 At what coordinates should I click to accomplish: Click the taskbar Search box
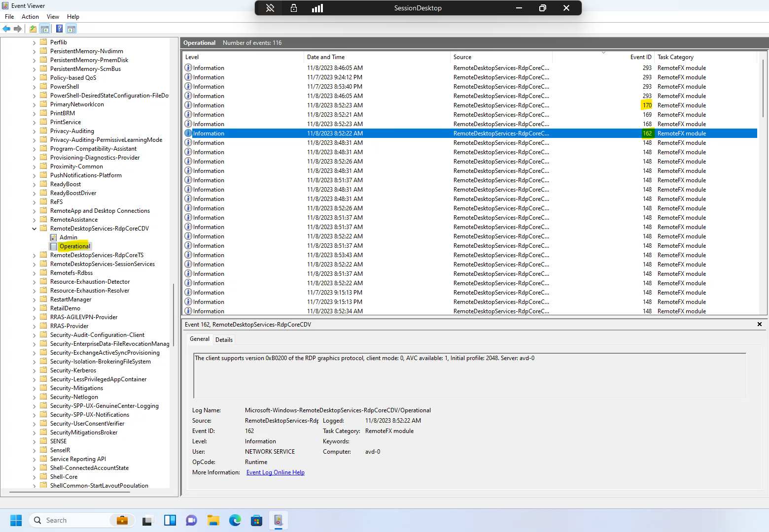(82, 520)
